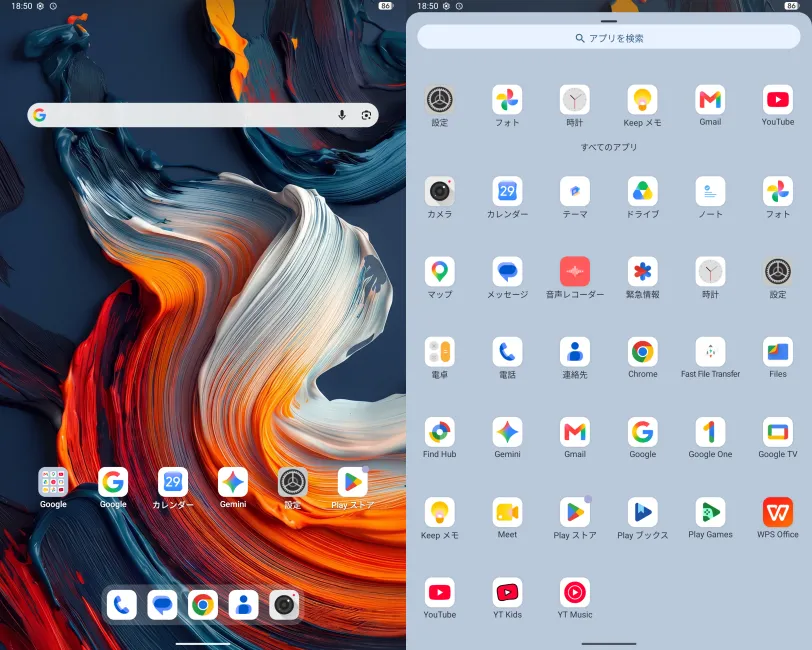This screenshot has width=812, height=650.
Task: Open Play ストア on the home screen
Action: [x=353, y=482]
